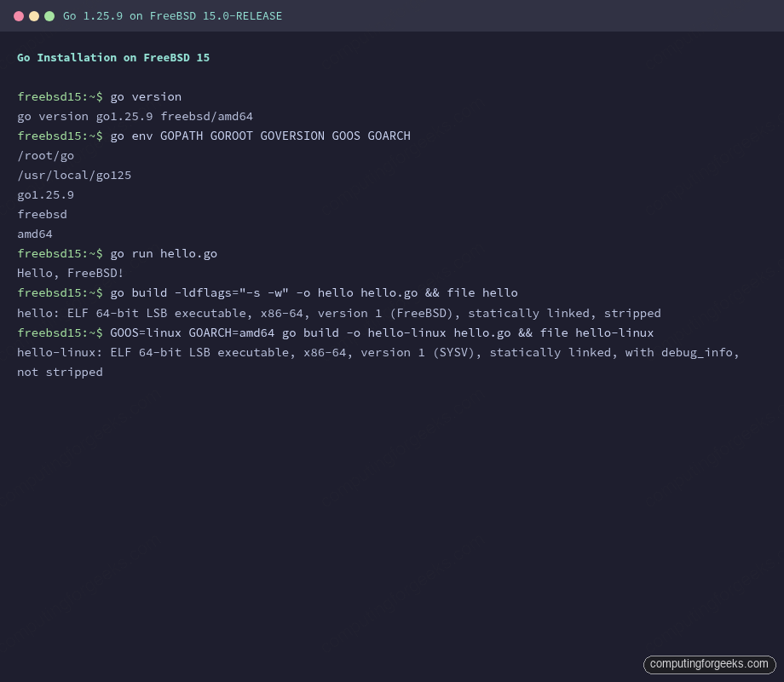Select the /root/go GOPATH output line

45,155
